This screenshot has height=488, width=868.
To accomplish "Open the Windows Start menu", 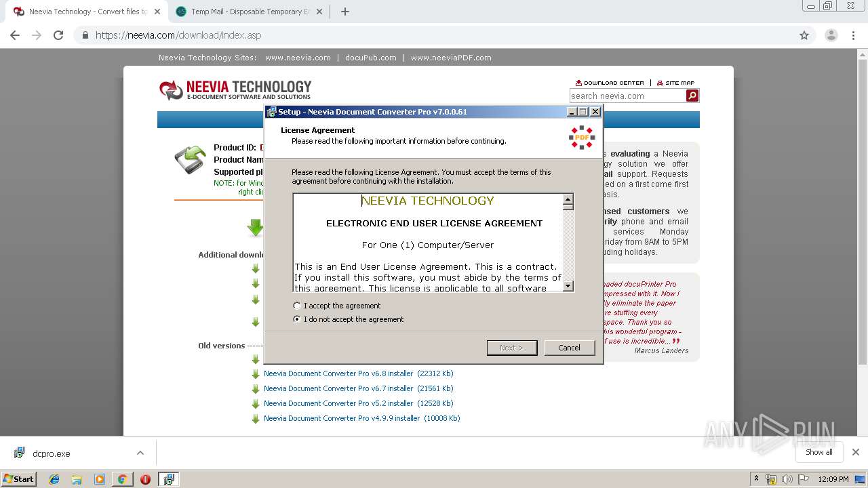I will click(x=19, y=479).
